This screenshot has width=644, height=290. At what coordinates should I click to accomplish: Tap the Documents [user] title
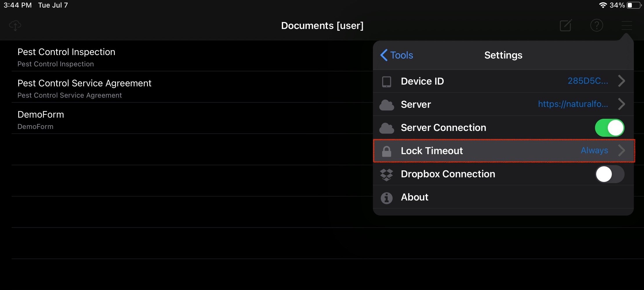(322, 25)
